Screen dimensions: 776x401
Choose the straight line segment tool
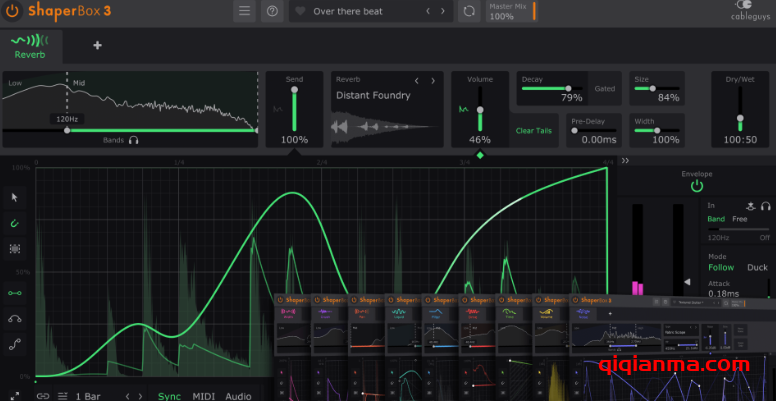point(14,293)
